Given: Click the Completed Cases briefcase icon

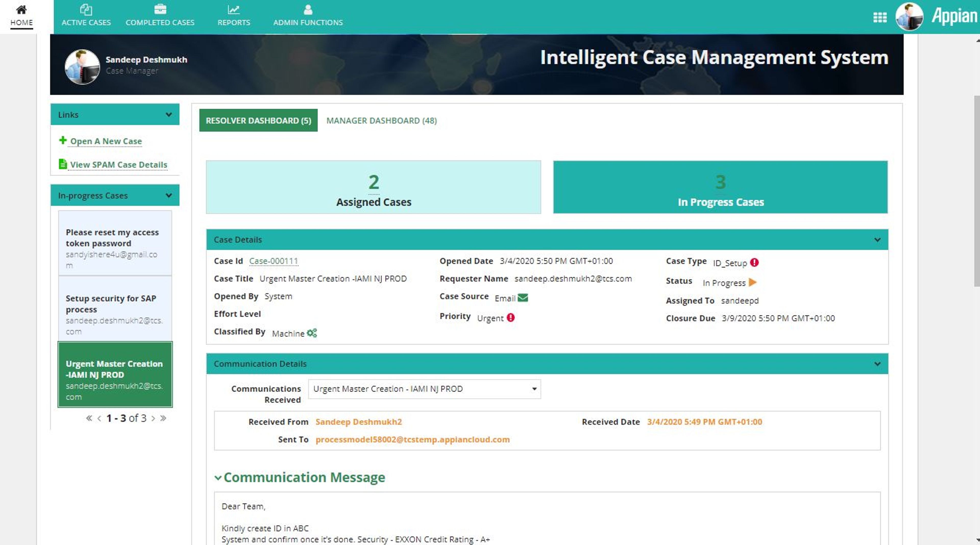Looking at the screenshot, I should pos(160,9).
